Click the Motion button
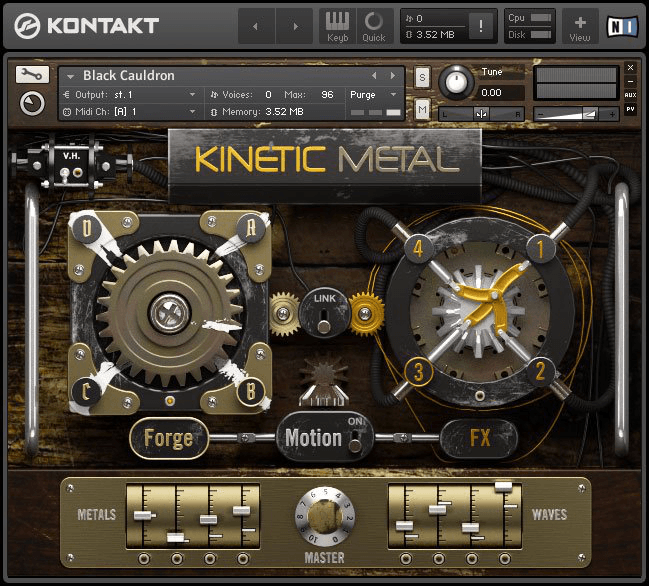The width and height of the screenshot is (649, 586). pyautogui.click(x=313, y=438)
